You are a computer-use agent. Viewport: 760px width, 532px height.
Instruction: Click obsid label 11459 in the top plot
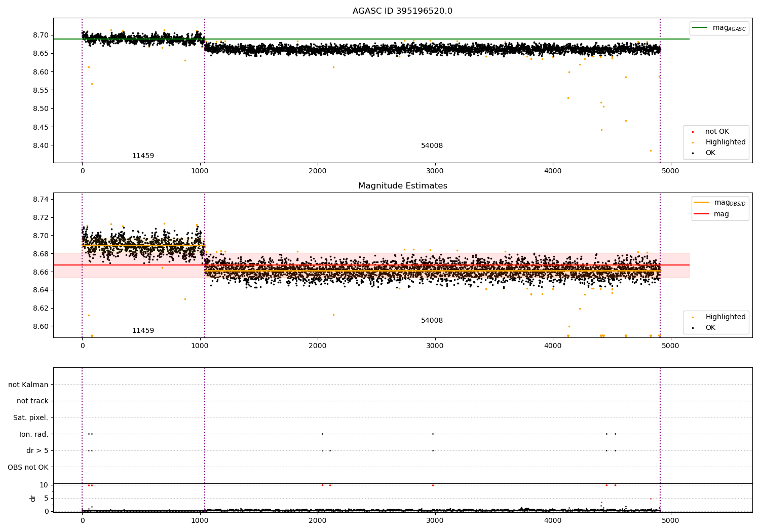[x=143, y=156]
